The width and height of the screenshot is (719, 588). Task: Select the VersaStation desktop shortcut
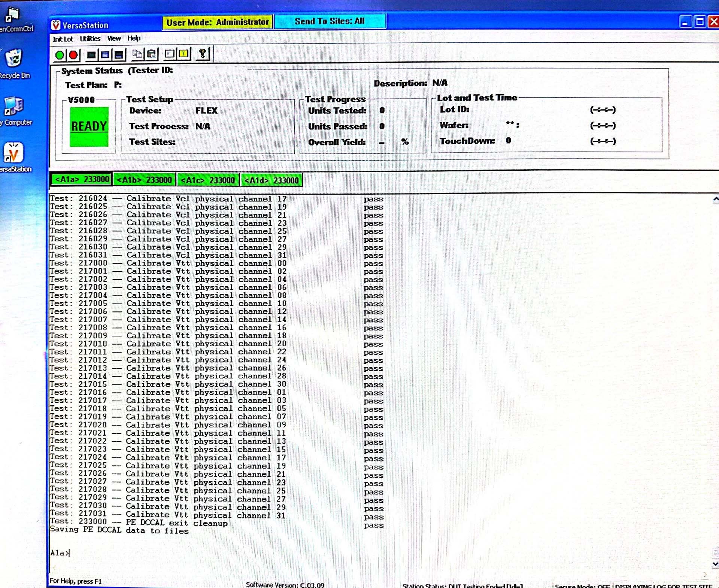click(15, 157)
